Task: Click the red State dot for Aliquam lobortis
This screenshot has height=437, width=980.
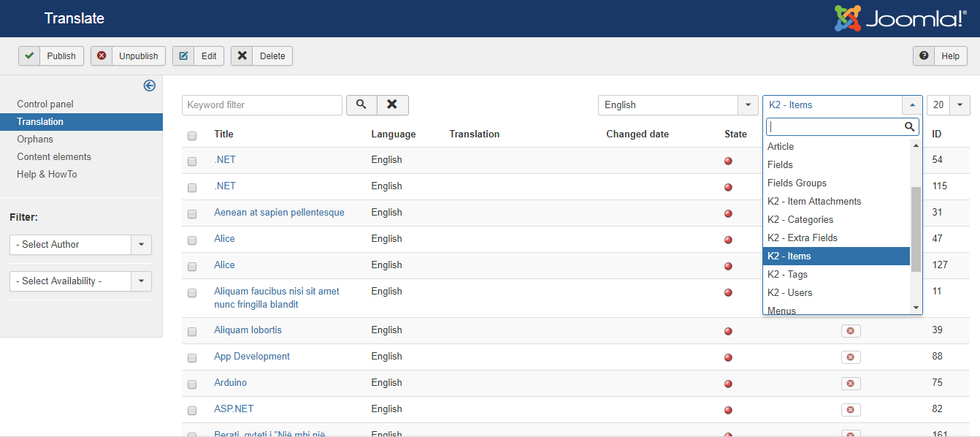Action: pos(728,331)
